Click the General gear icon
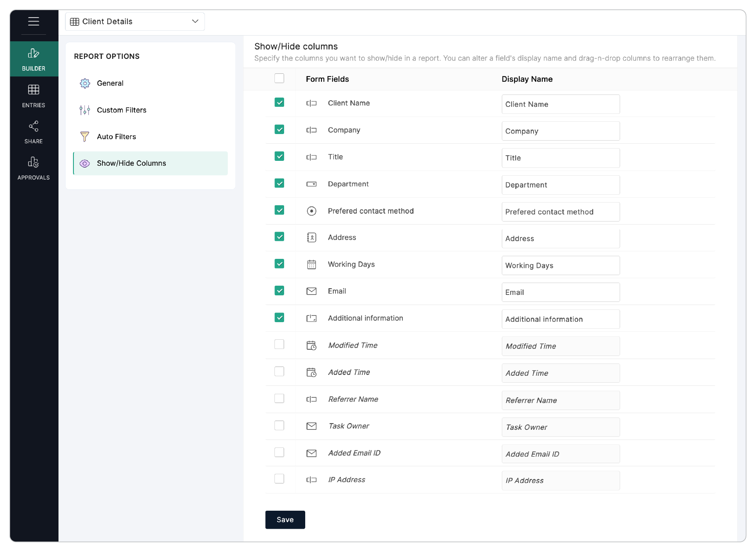The height and width of the screenshot is (552, 756). [85, 84]
